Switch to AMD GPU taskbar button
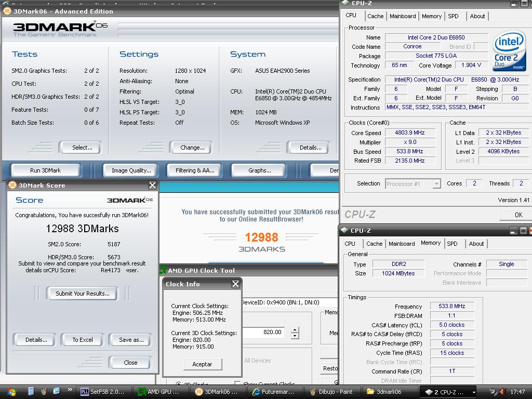Image resolution: width=532 pixels, height=399 pixels. (x=160, y=392)
